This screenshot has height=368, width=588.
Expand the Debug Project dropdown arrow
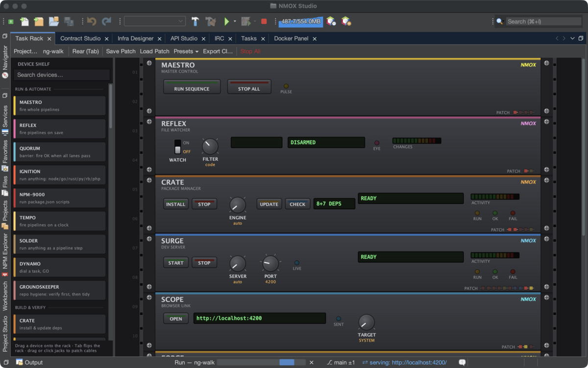click(x=255, y=22)
